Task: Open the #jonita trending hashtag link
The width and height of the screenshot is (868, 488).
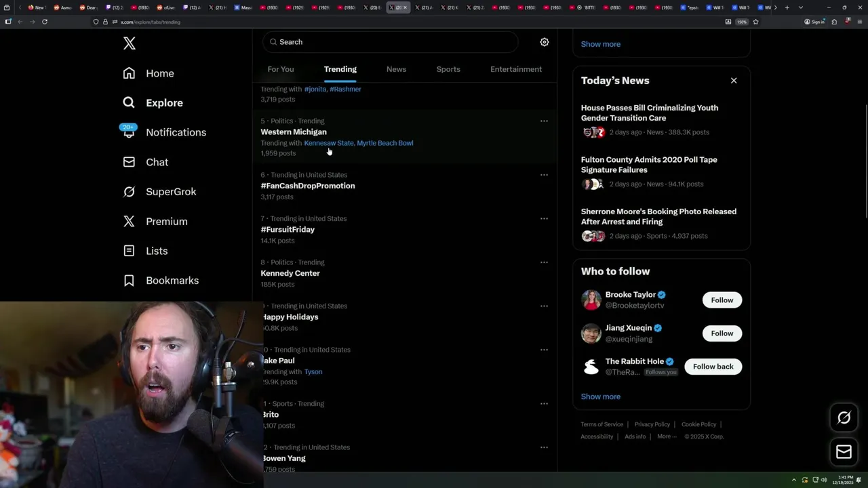Action: [x=315, y=89]
